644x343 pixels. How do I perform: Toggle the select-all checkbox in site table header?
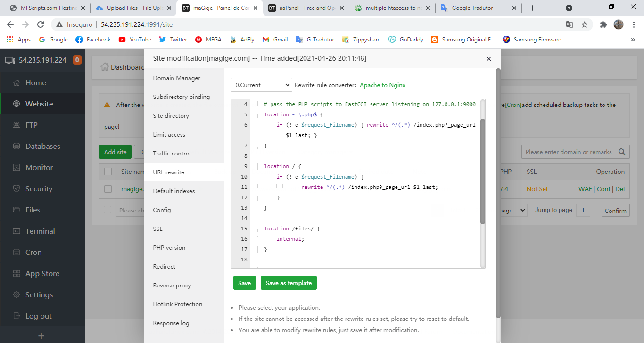point(108,171)
